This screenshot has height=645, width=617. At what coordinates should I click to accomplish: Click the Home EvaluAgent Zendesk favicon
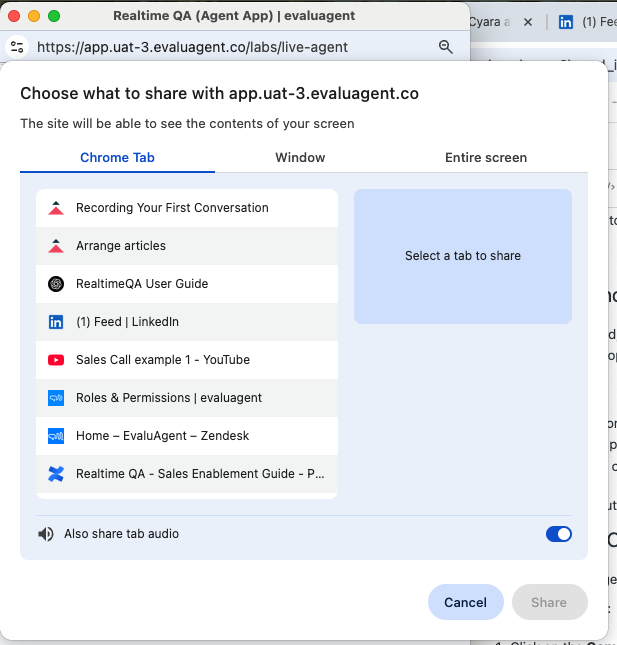tap(56, 436)
